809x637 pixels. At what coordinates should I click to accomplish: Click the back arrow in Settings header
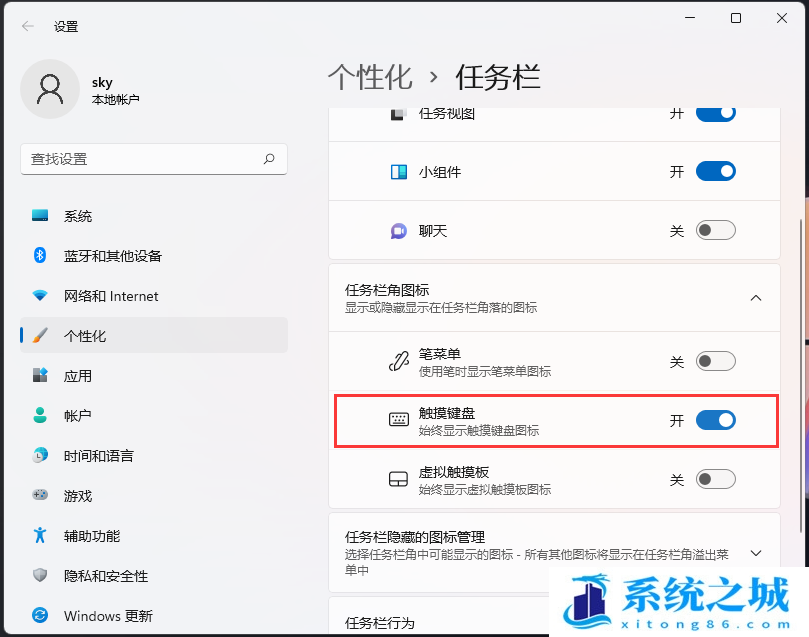point(28,26)
